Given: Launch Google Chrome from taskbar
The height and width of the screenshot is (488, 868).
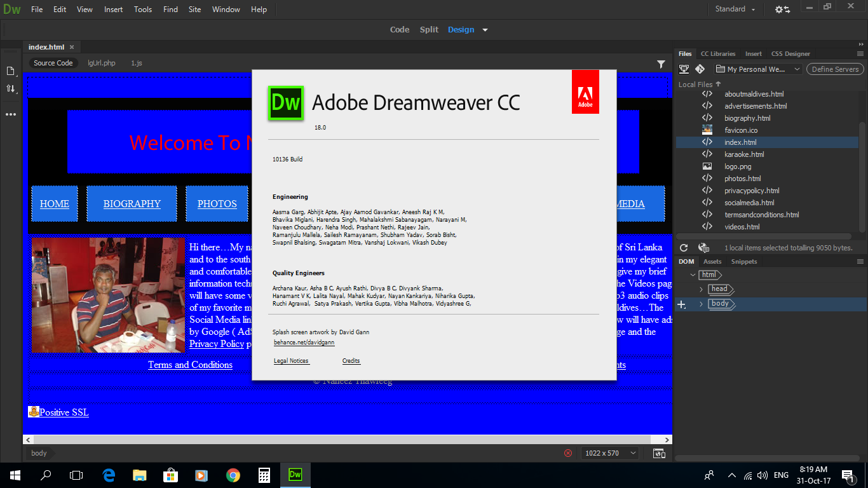Looking at the screenshot, I should pos(233,475).
